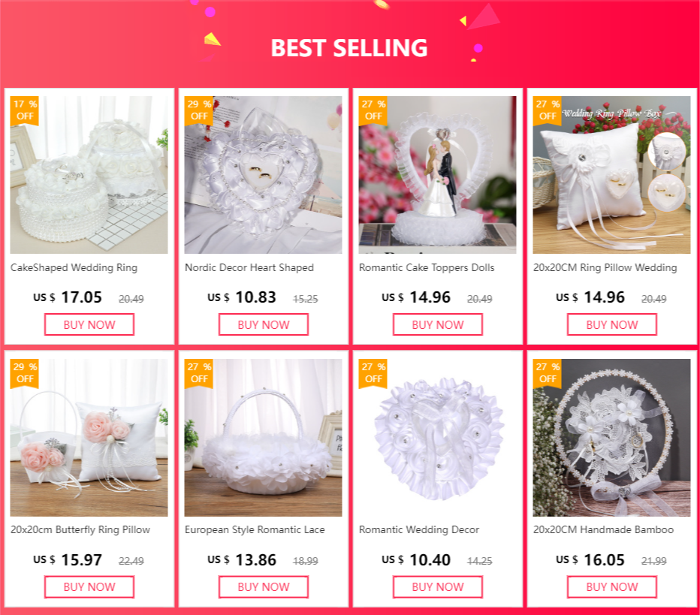Screen dimensions: 700x615
Task: Buy the 20x20cm Butterfly Ring Pillow
Action: (x=89, y=587)
